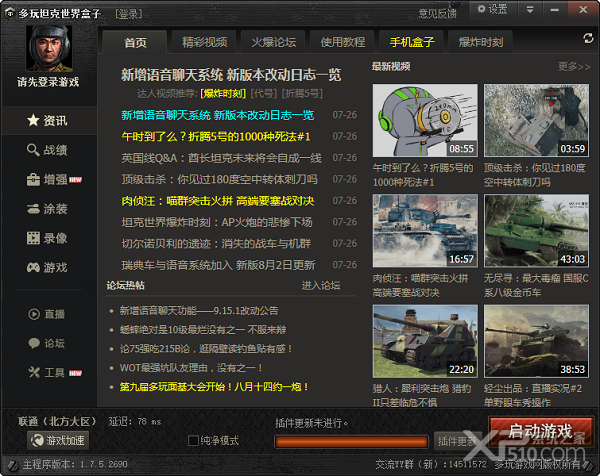Open news 午时到了么？折腾5号的1000种死法#1
The image size is (600, 476).
tap(216, 137)
